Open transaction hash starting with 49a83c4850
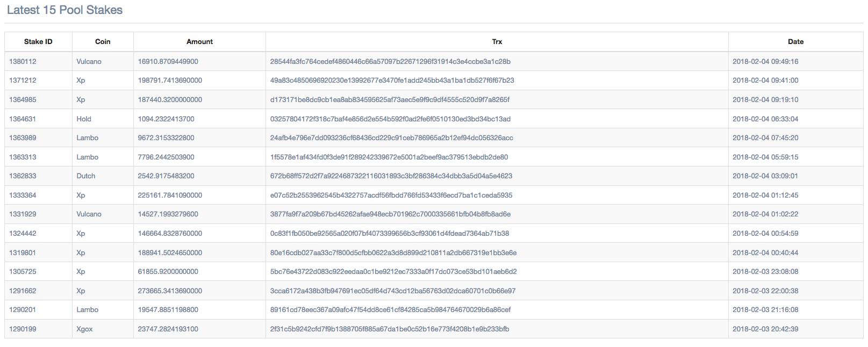The image size is (868, 347). click(392, 81)
